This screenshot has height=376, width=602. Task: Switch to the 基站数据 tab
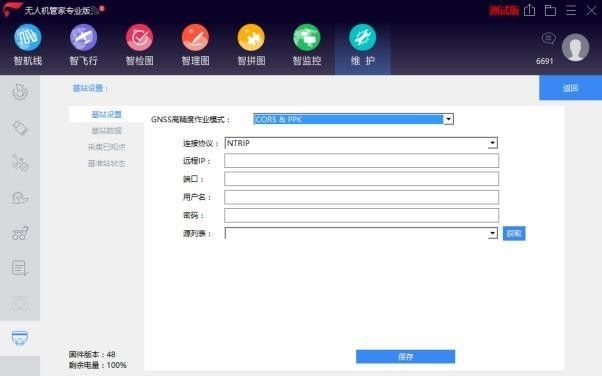[x=106, y=131]
